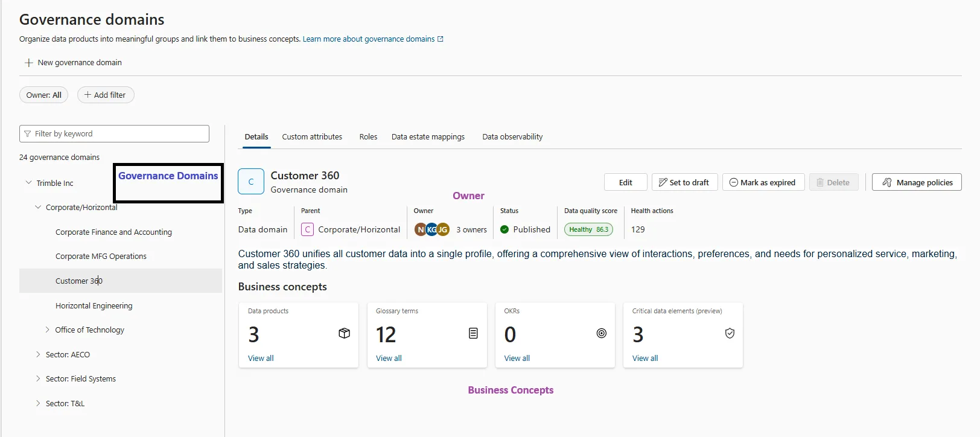Click the Corporate/Horizontal parent icon
980x437 pixels.
tap(307, 229)
